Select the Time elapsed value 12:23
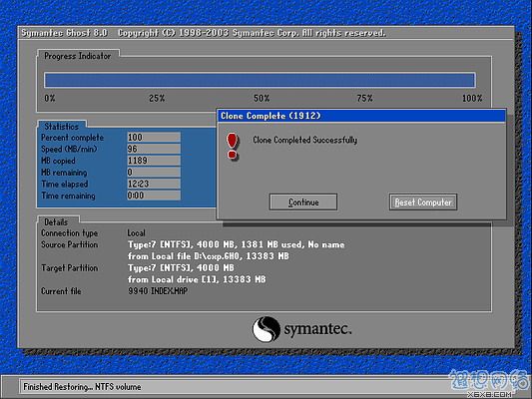Image resolution: width=532 pixels, height=399 pixels. [154, 184]
